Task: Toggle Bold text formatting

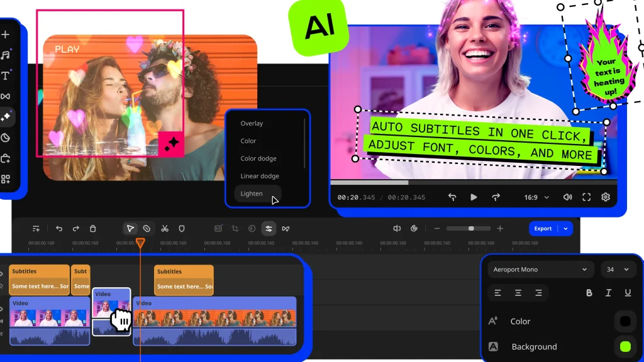Action: pyautogui.click(x=589, y=293)
